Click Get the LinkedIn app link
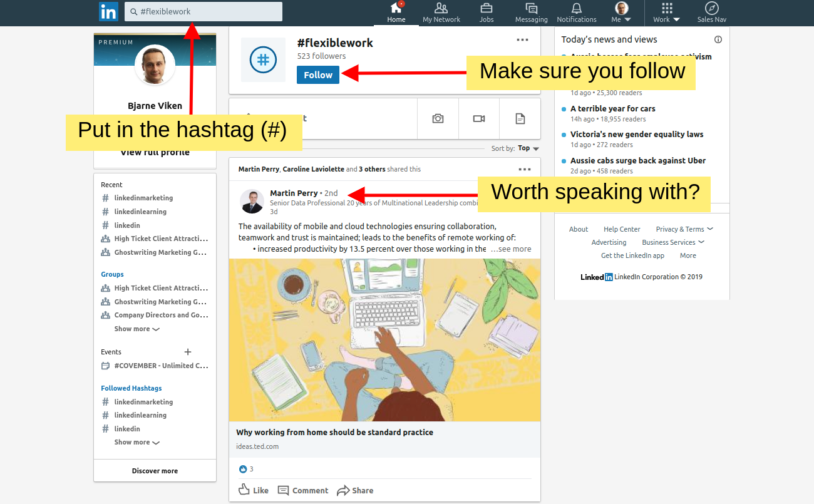 632,255
